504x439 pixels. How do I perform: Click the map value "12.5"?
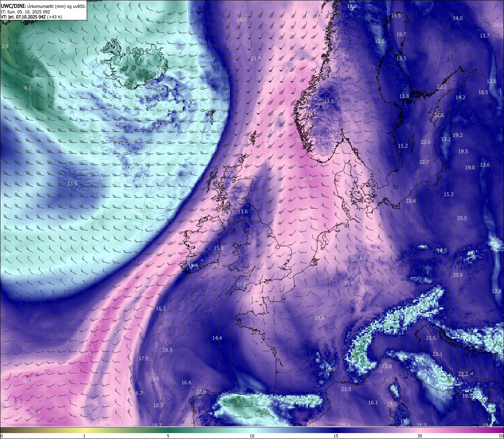(x=380, y=41)
